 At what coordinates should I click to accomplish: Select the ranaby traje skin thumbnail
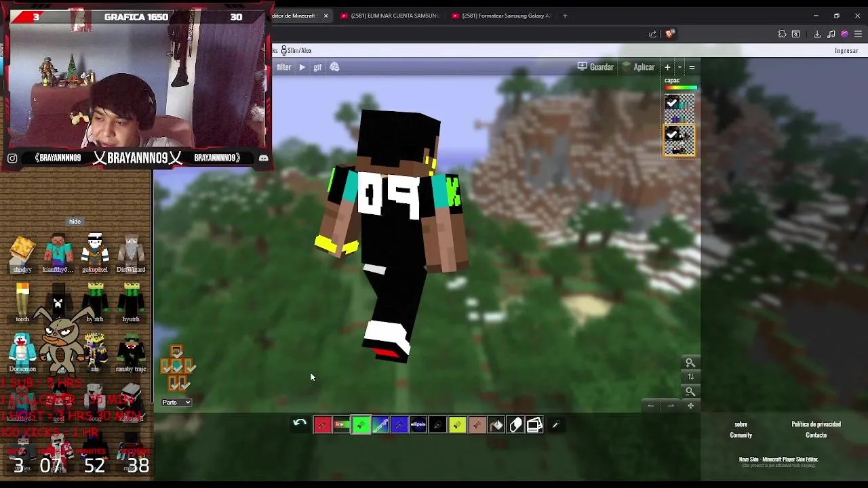coord(131,352)
